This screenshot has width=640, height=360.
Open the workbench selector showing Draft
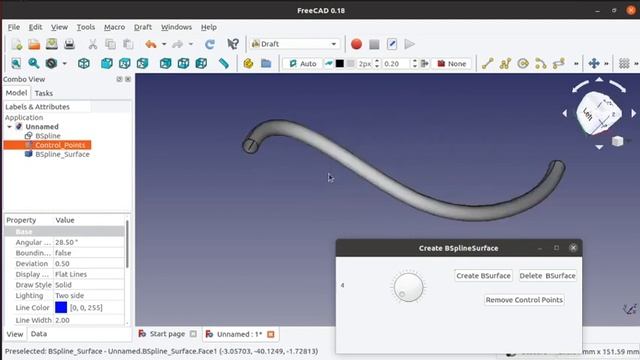[x=295, y=44]
